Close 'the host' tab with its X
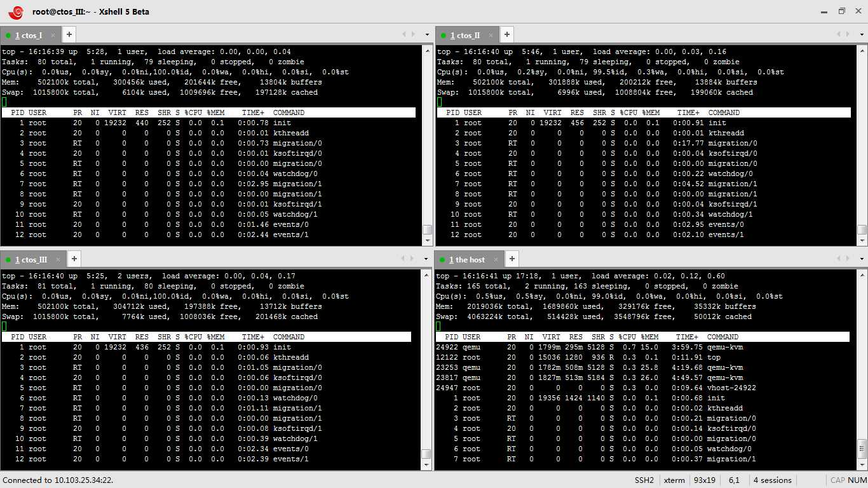 [496, 259]
